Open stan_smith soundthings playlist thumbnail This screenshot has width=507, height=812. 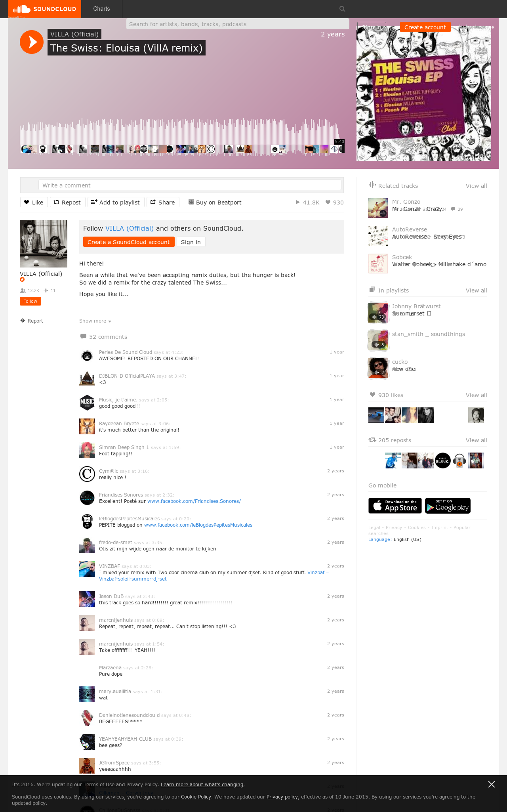[378, 340]
